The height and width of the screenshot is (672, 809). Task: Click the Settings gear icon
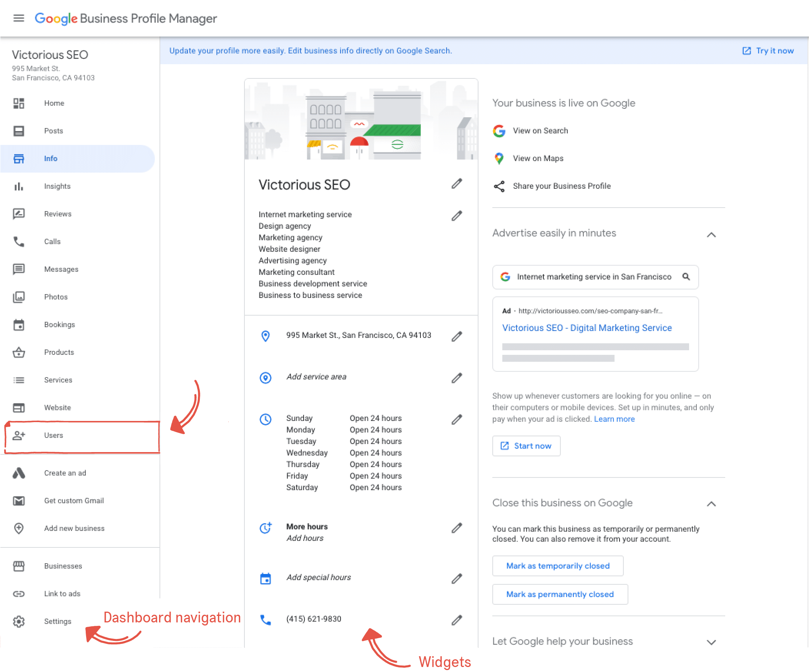(x=18, y=622)
